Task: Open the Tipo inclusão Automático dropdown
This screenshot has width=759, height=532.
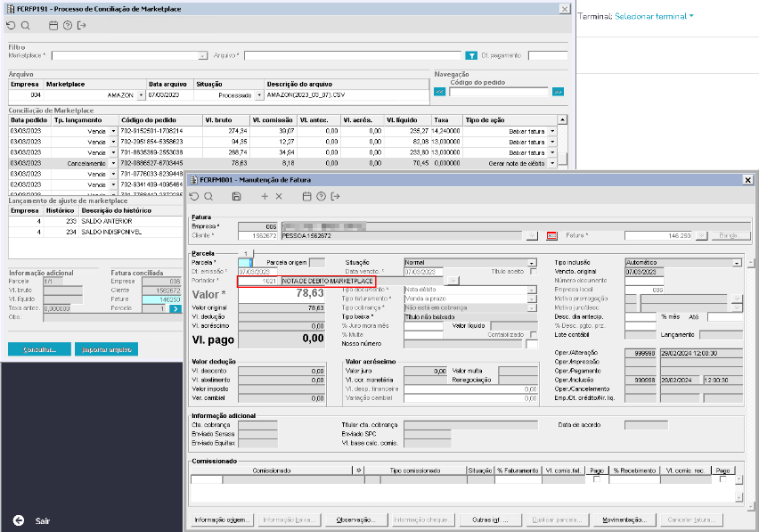Action: coord(737,262)
